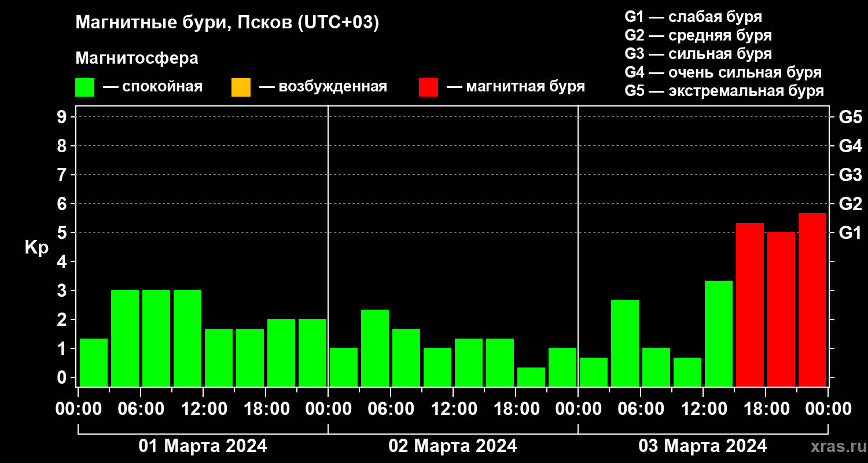868x463 pixels.
Task: Select the chart title «Магнитные бури, Псков (UTC+03)»
Action: [x=227, y=23]
